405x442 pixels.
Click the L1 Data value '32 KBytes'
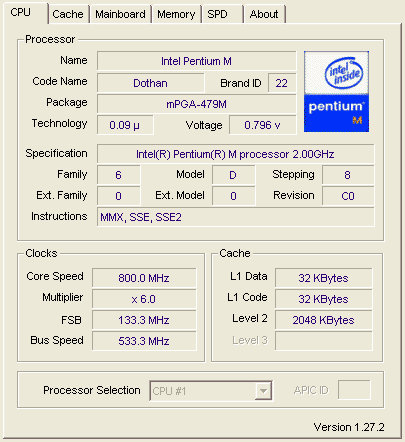[x=323, y=278]
